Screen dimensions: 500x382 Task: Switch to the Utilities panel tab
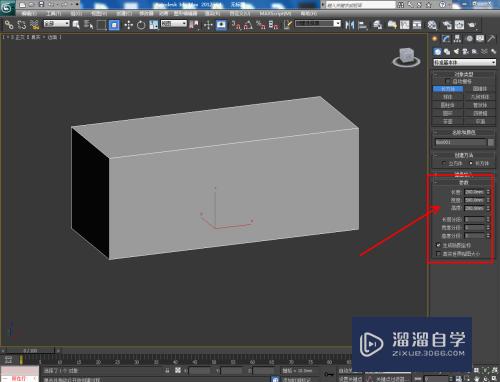pos(491,39)
